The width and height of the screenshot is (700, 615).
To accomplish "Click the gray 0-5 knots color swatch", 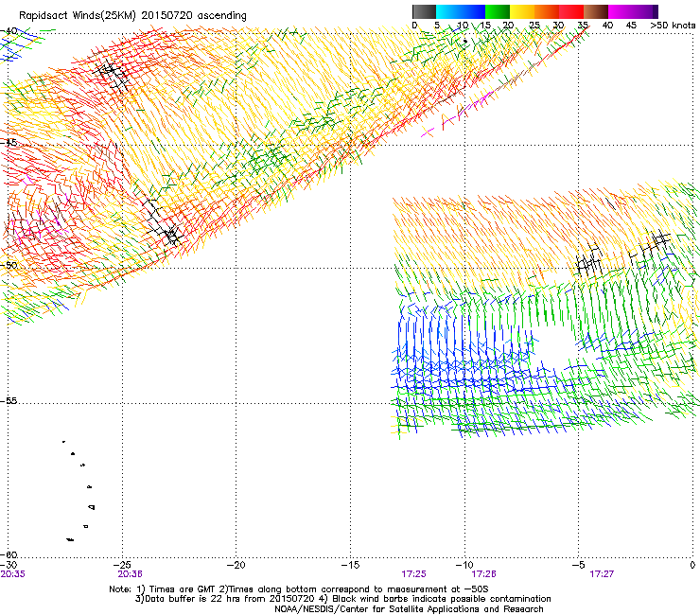I will (424, 11).
